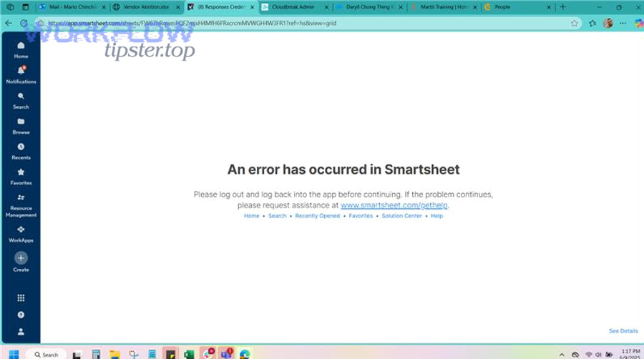
Task: Open the account profile icon in sidebar
Action: [x=21, y=332]
